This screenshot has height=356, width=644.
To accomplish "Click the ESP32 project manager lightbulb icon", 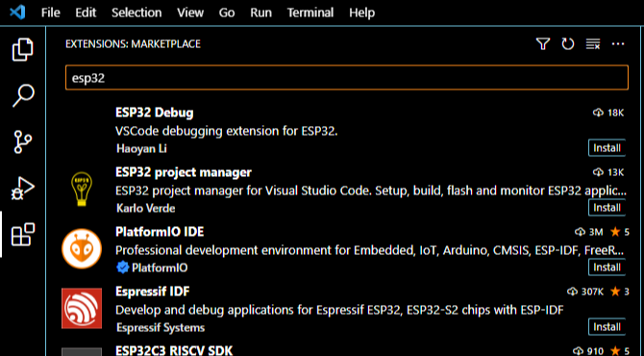I will click(x=82, y=190).
